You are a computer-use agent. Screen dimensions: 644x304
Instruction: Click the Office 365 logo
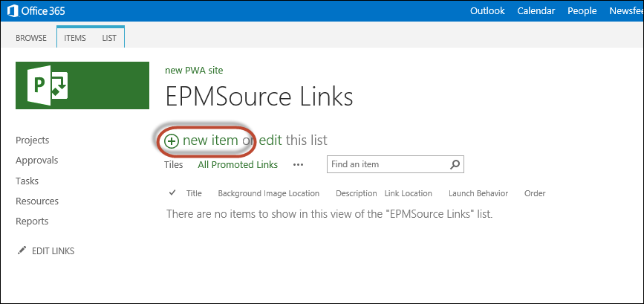[36, 10]
